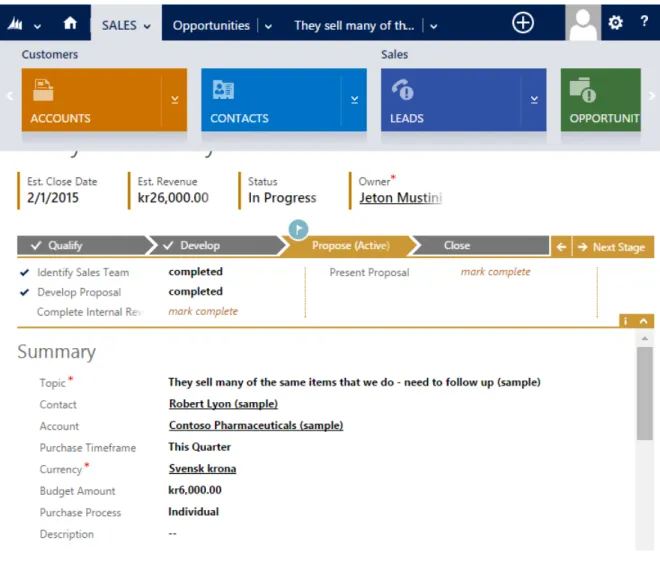Click the Status value In Progress
660x564 pixels.
pos(282,198)
